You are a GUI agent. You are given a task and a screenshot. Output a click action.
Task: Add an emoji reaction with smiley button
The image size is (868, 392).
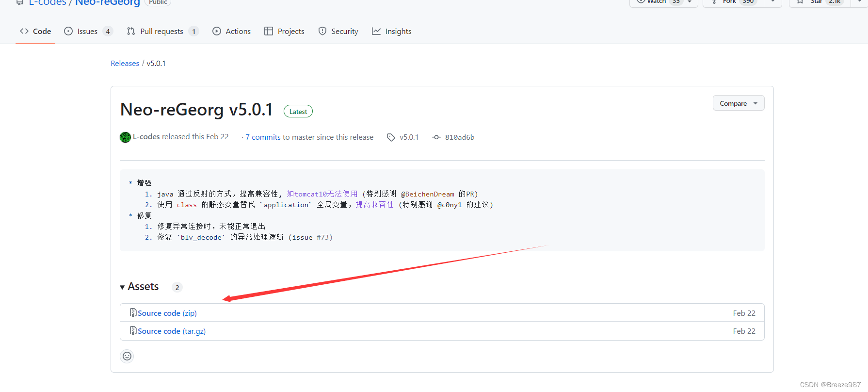(x=127, y=356)
